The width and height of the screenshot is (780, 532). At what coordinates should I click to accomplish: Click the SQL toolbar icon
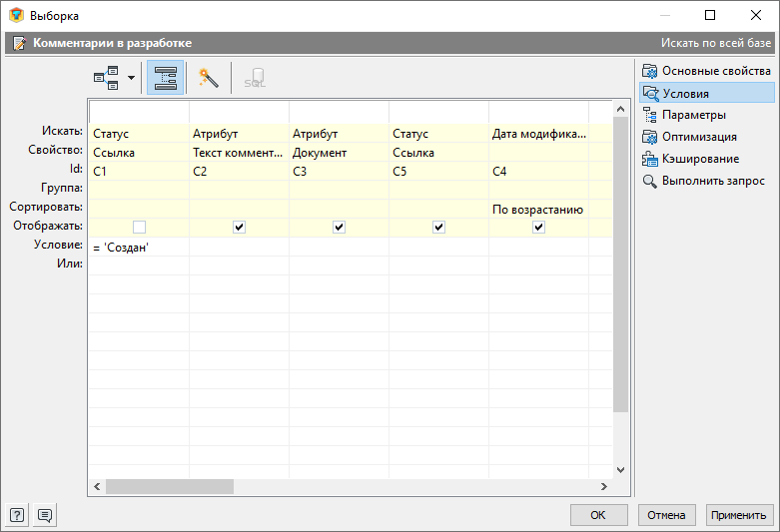(x=255, y=79)
